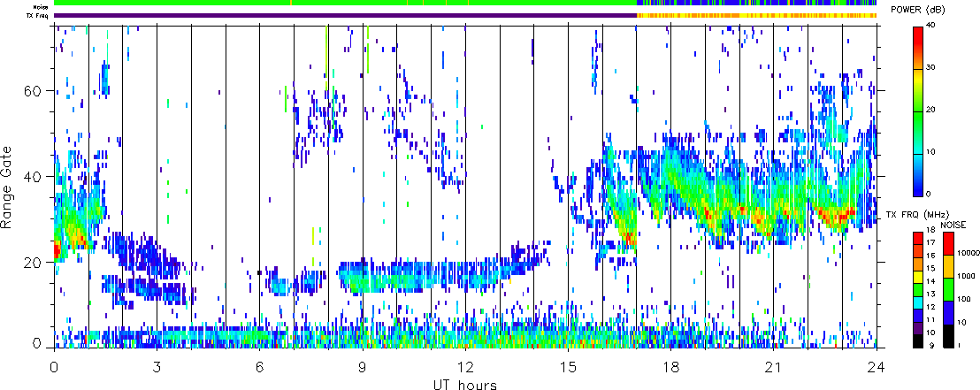
Task: Pick the orange NOISE swatch above 1000
Action: (948, 266)
